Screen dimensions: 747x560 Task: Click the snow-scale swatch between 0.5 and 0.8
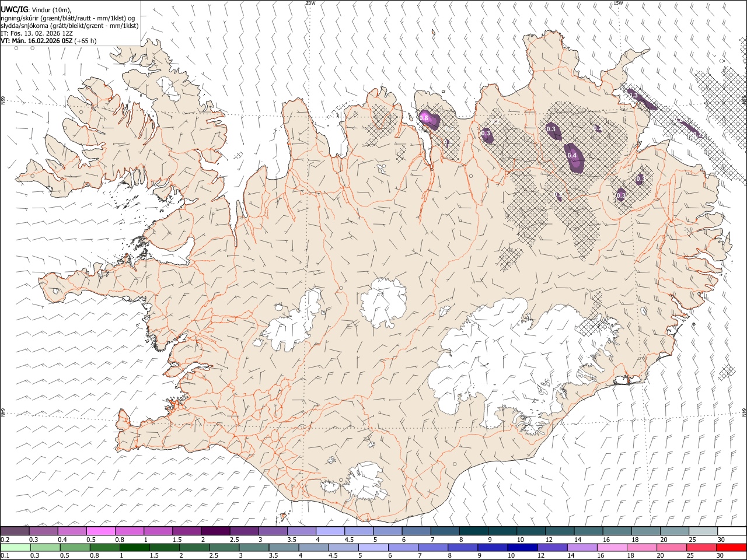[101, 531]
